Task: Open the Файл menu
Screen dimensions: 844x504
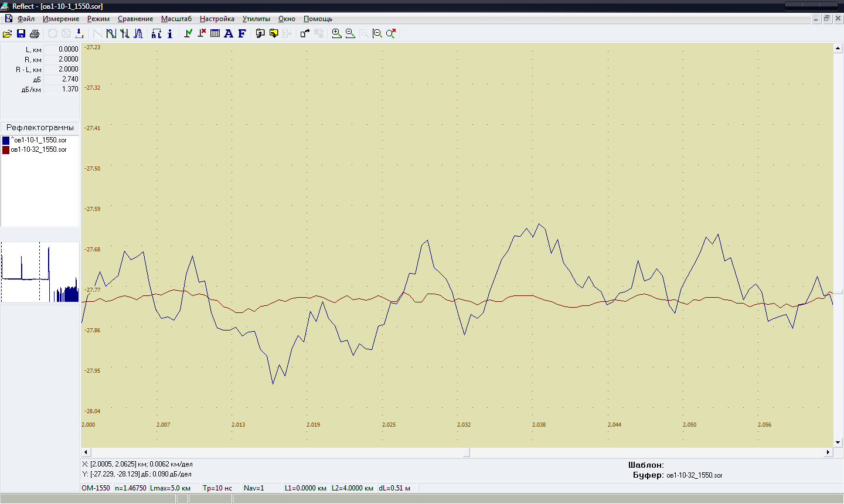Action: point(26,19)
